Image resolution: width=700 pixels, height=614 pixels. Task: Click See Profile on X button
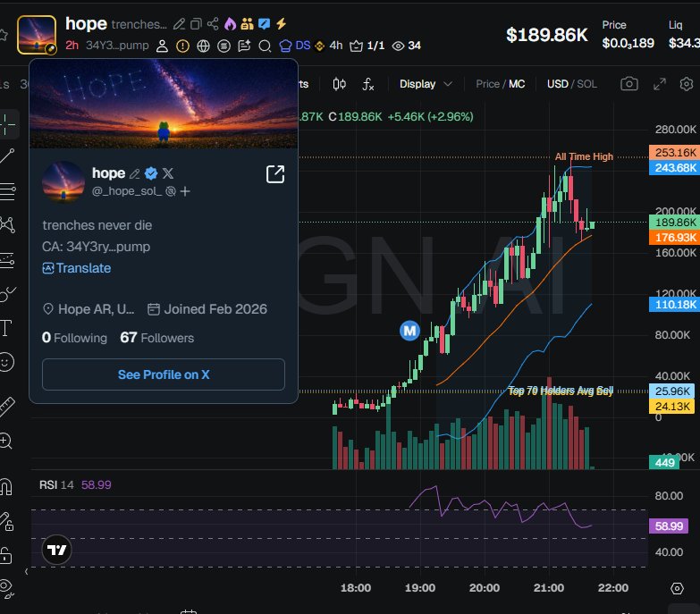pyautogui.click(x=164, y=374)
